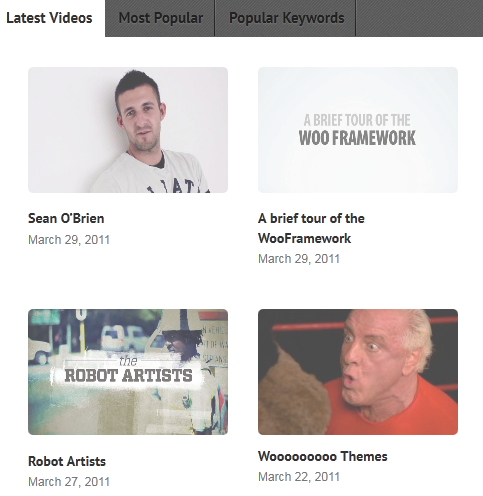
Task: Follow the Robot Artists title link
Action: 67,461
